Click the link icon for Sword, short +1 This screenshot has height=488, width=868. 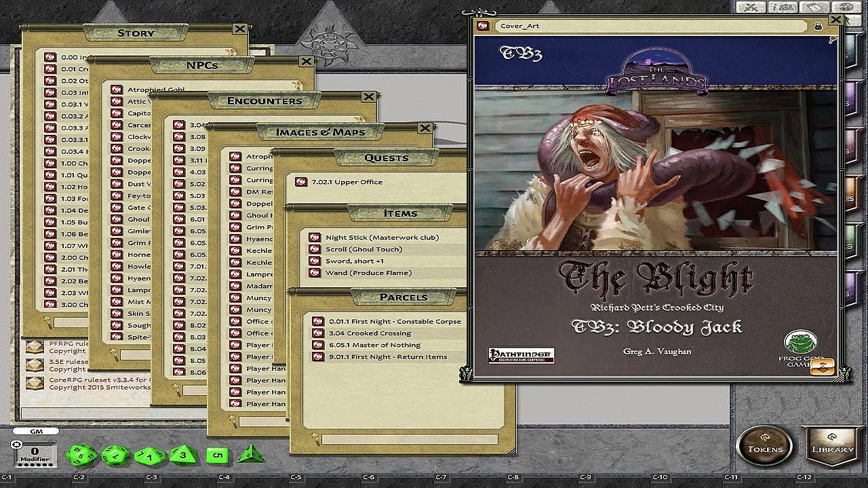[314, 261]
